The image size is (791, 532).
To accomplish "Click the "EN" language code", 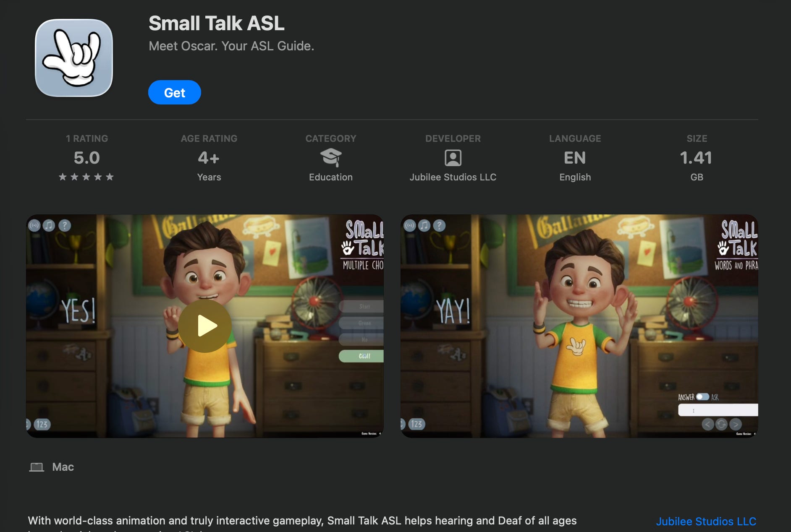I will pos(575,158).
